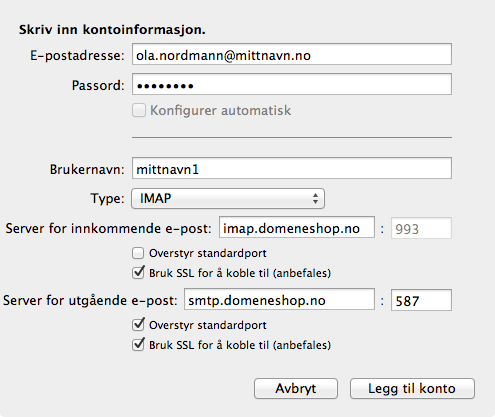Click the 587 outgoing port field
Screen dimensions: 495x417
(x=421, y=300)
